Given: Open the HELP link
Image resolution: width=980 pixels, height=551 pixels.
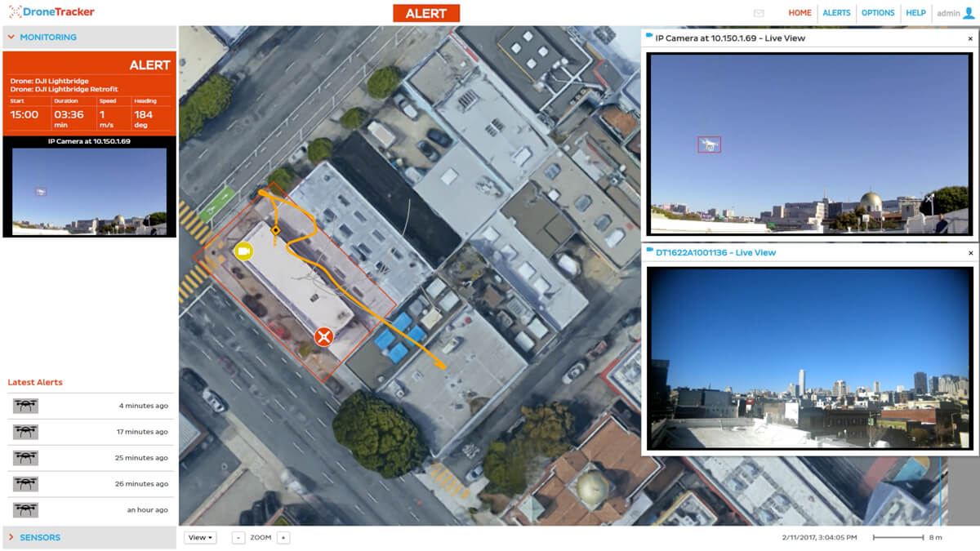Looking at the screenshot, I should tap(915, 13).
